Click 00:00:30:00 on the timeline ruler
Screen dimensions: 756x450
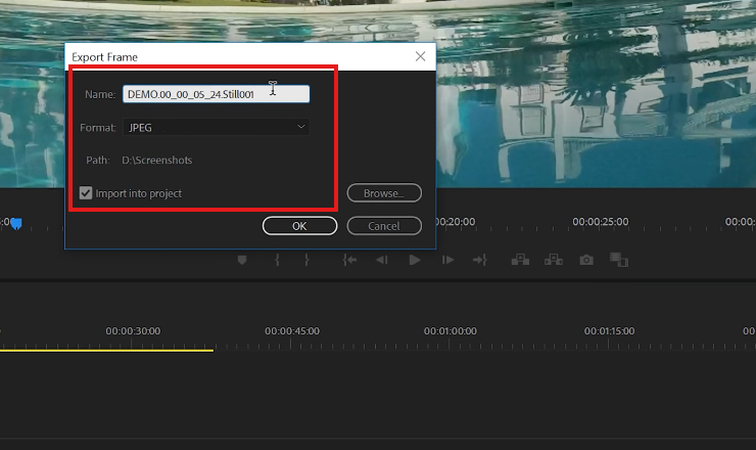coord(133,331)
